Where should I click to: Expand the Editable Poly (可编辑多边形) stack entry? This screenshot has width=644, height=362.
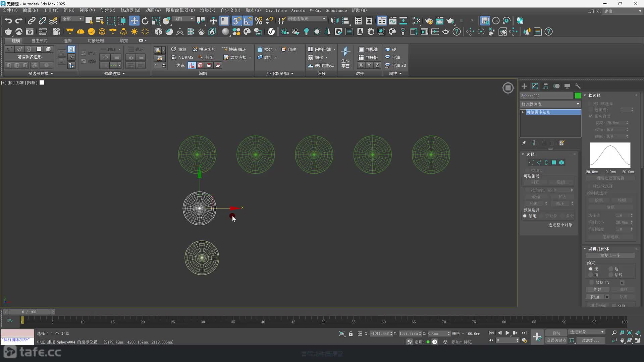coord(523,112)
